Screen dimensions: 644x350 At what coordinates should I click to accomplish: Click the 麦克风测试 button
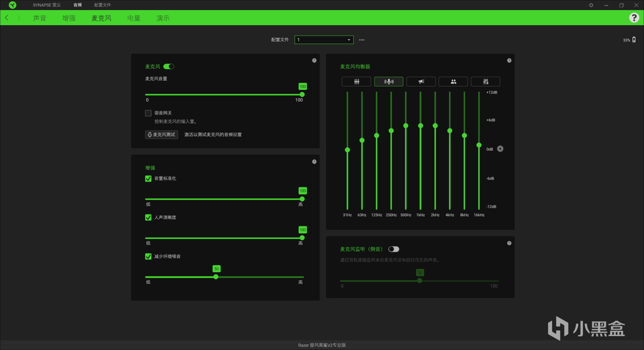(162, 134)
